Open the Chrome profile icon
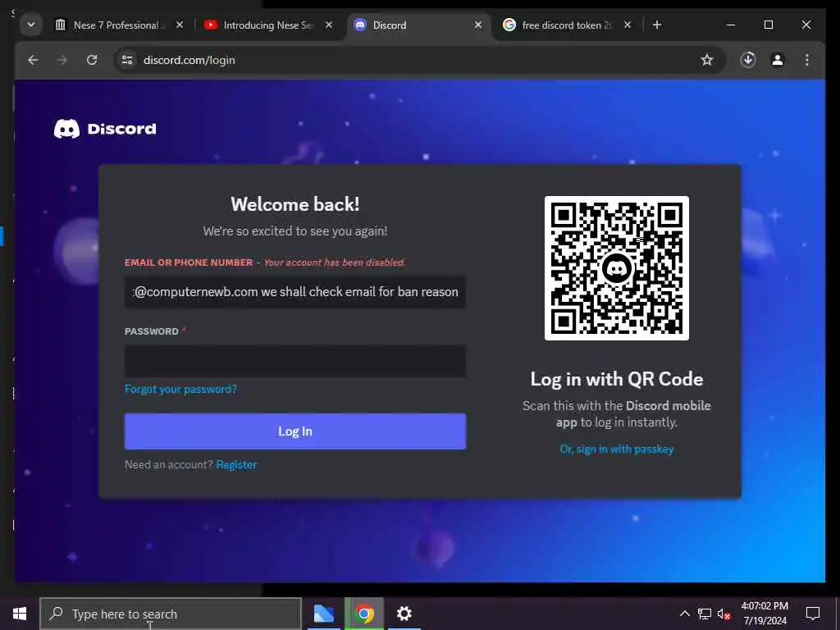The image size is (840, 630). coord(778,60)
